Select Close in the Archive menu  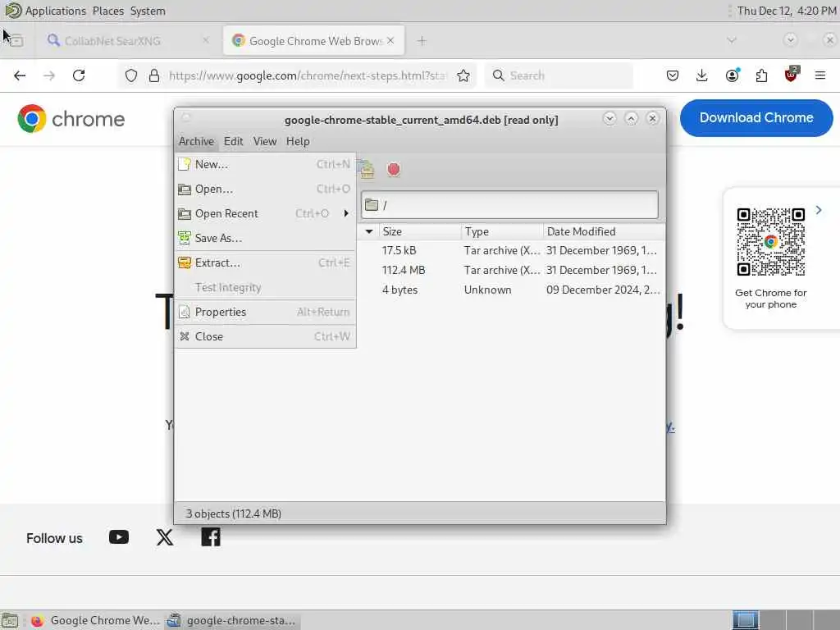tap(265, 336)
